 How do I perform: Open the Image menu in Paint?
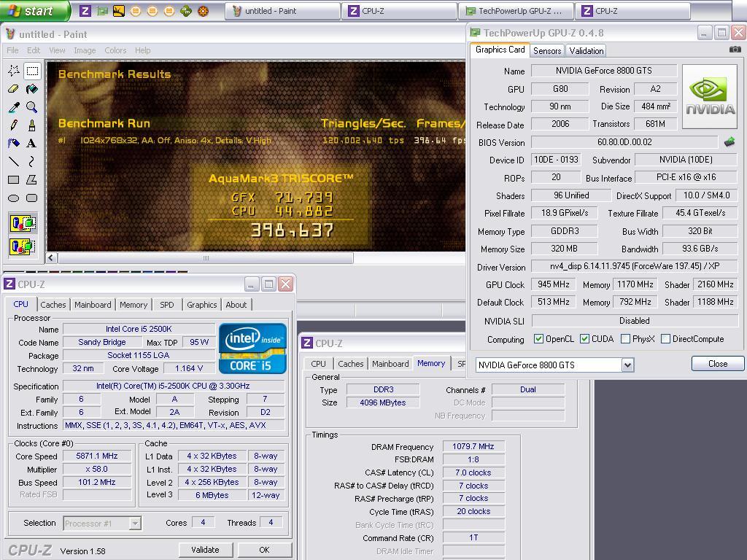[x=85, y=50]
